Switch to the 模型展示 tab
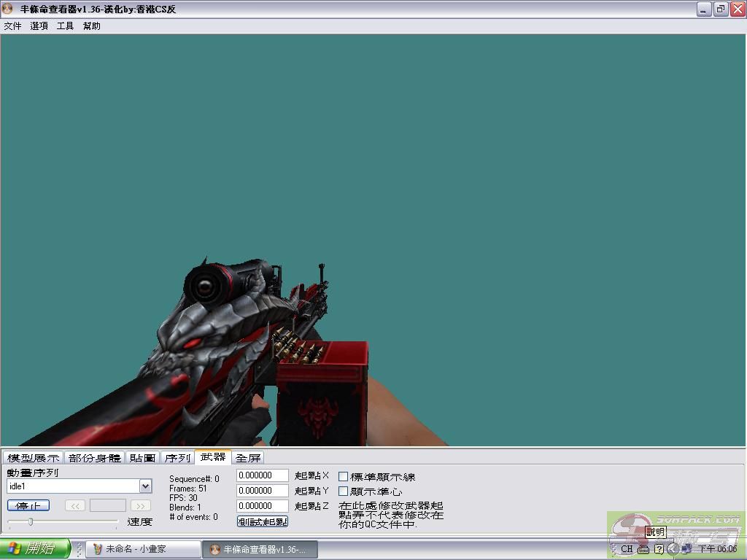The image size is (747, 560). pos(33,458)
